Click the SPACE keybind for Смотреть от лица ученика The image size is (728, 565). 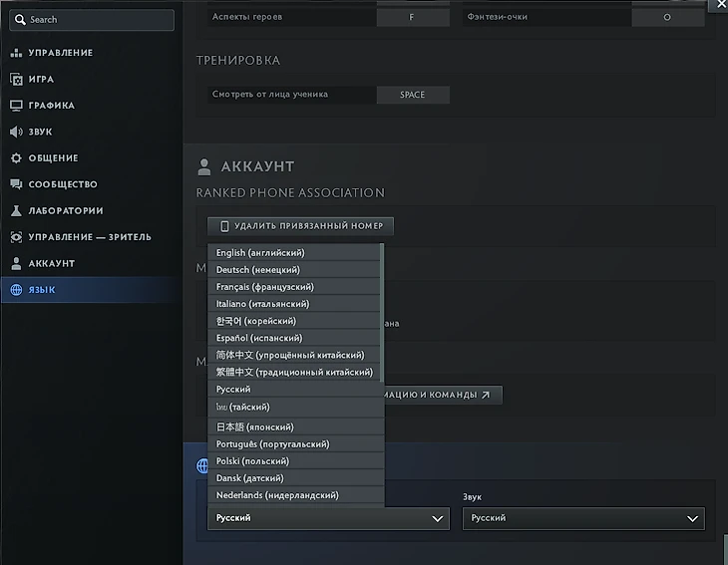click(412, 95)
